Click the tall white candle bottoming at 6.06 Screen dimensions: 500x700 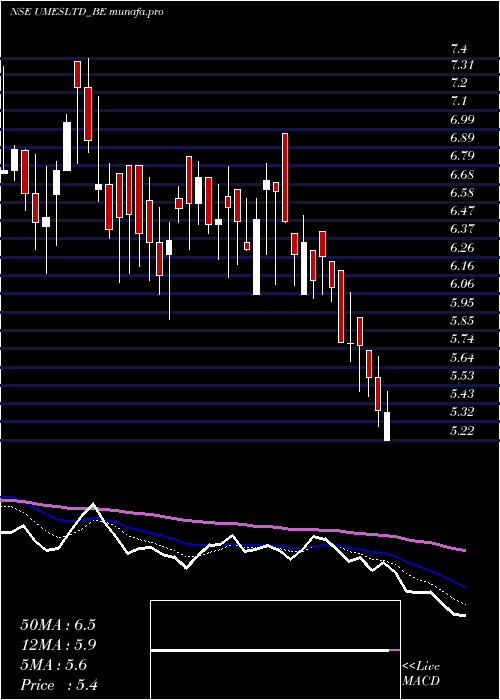(257, 257)
